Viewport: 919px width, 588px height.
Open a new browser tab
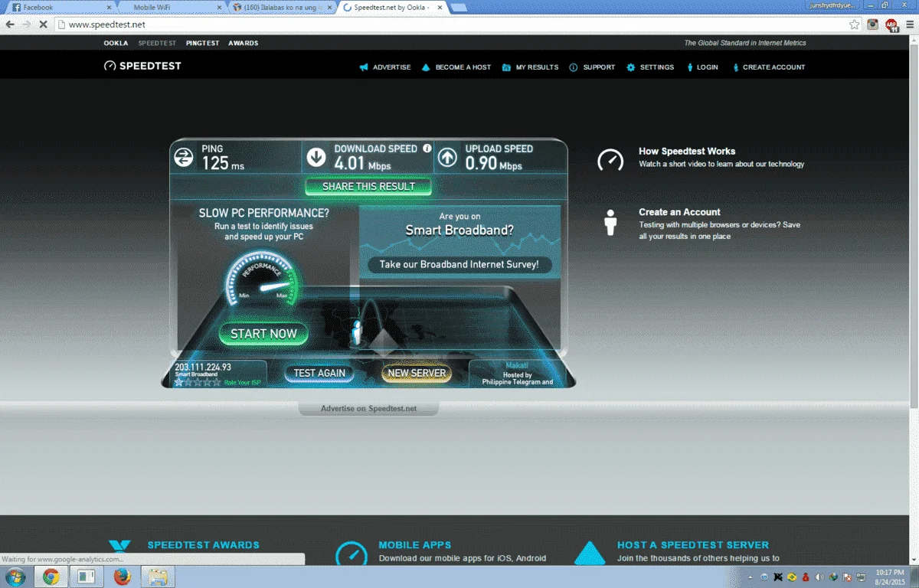point(459,8)
